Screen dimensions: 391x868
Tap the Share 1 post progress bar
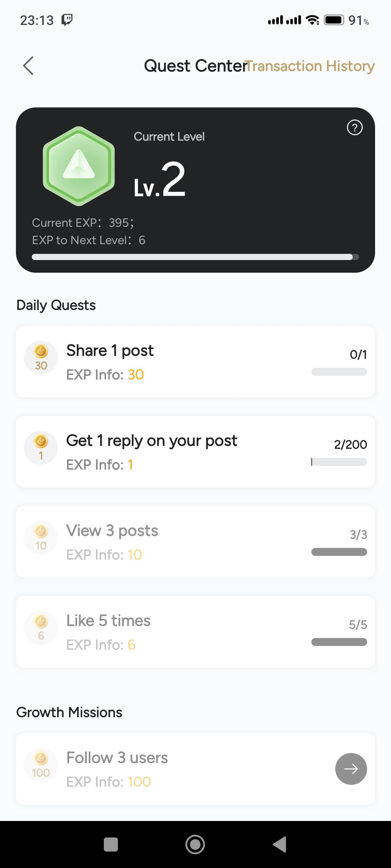pos(339,372)
